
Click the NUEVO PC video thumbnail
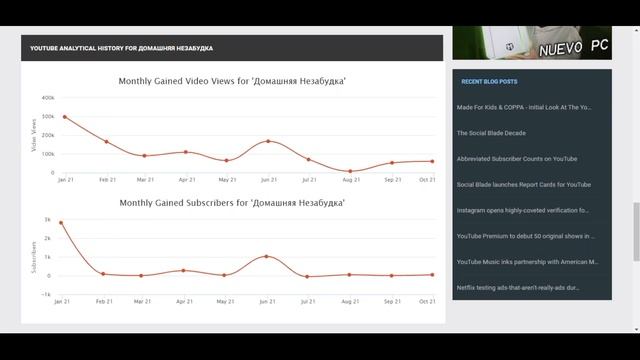point(532,43)
